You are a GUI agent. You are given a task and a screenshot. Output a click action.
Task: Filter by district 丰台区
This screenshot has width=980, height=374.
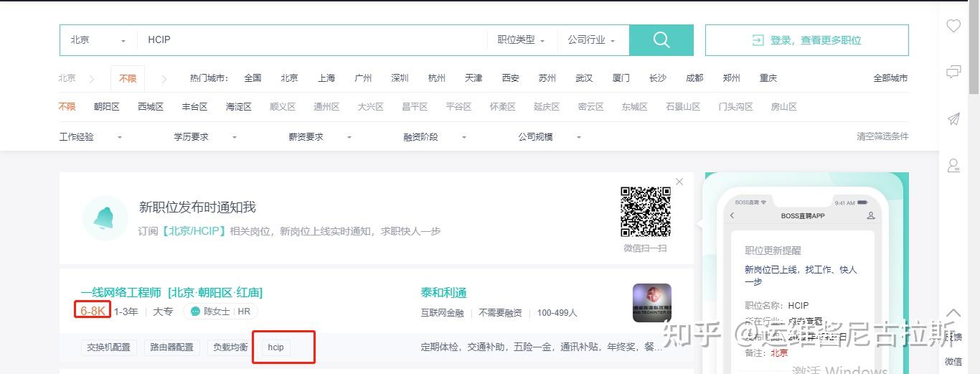click(194, 107)
